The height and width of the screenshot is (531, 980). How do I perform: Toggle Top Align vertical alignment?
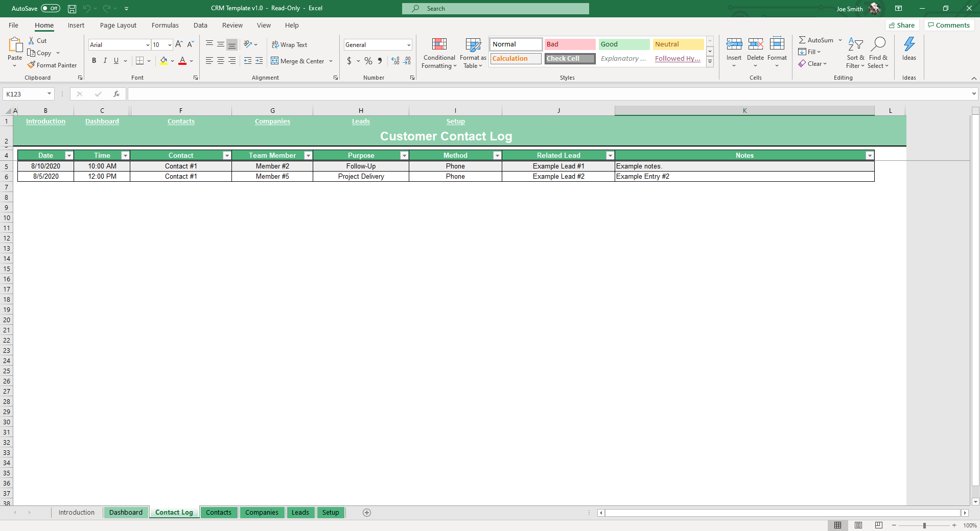click(209, 45)
